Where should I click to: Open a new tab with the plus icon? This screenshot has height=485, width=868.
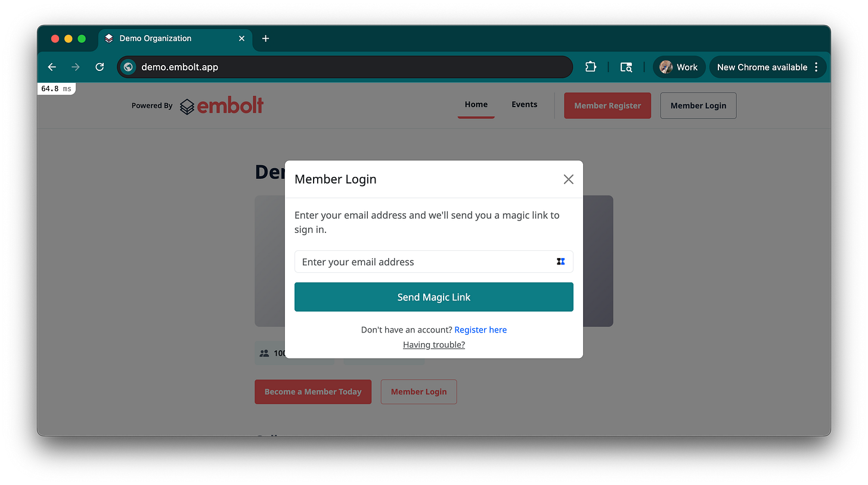pos(266,38)
